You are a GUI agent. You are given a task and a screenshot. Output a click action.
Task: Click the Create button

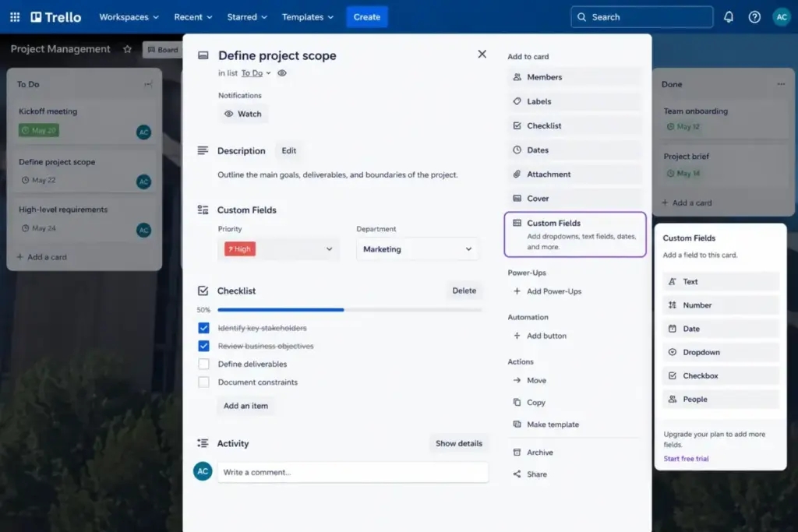(367, 17)
